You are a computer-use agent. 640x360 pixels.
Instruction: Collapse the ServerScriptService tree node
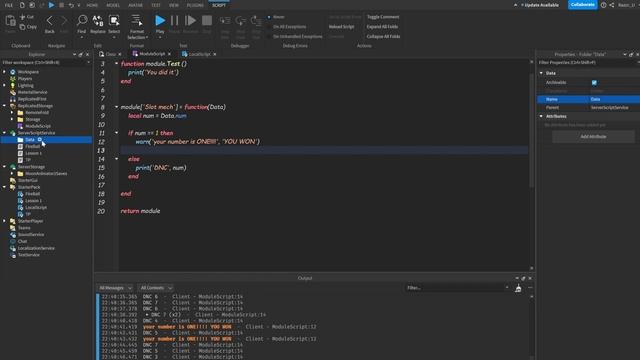[x=4, y=133]
